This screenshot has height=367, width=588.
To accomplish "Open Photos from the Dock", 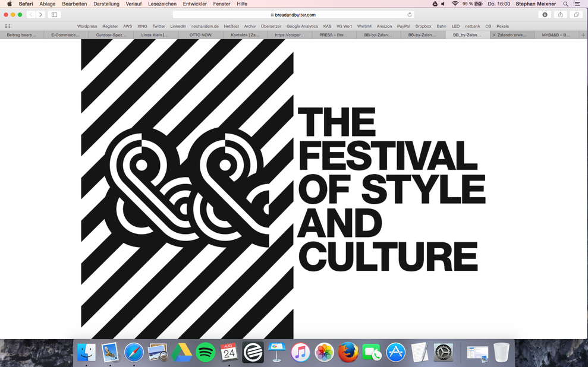I will (x=325, y=352).
